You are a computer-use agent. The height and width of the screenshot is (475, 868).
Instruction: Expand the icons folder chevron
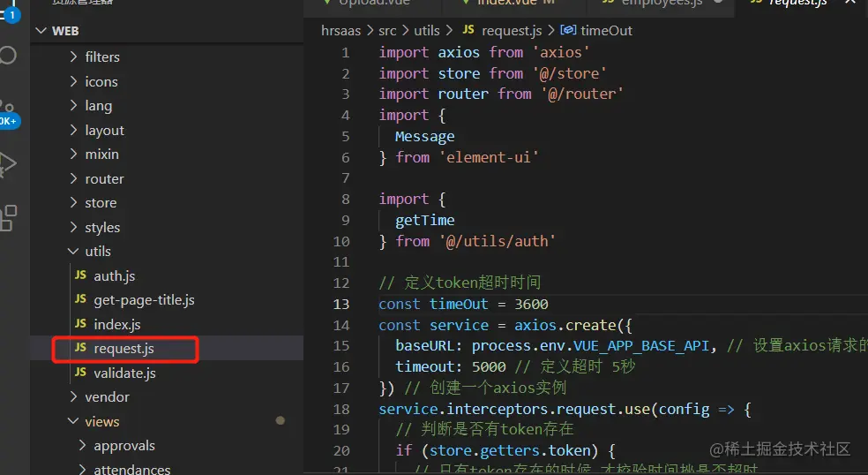tap(73, 81)
